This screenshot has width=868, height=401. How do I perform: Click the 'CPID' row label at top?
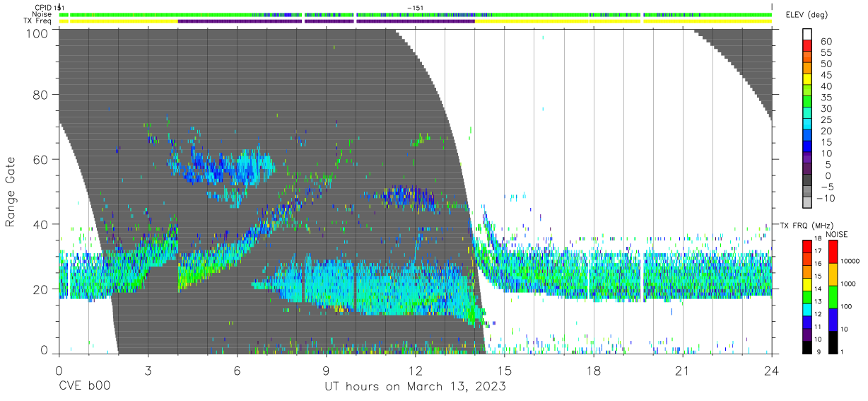(43, 7)
